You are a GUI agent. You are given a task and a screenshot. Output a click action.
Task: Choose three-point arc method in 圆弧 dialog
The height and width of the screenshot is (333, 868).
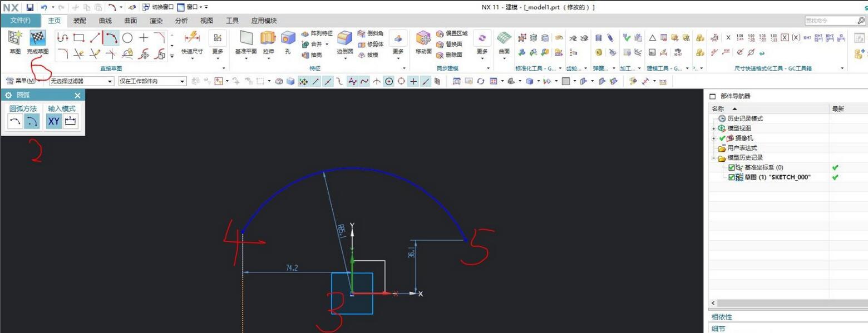[16, 121]
